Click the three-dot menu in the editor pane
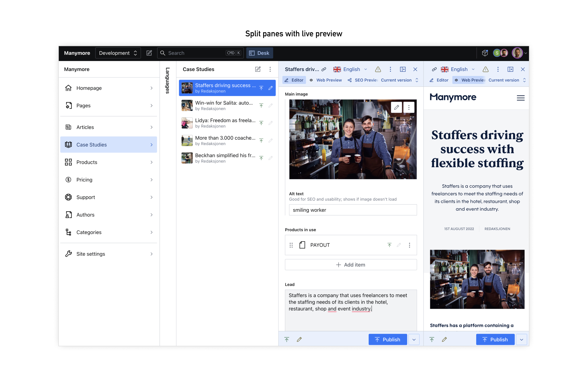 (390, 69)
